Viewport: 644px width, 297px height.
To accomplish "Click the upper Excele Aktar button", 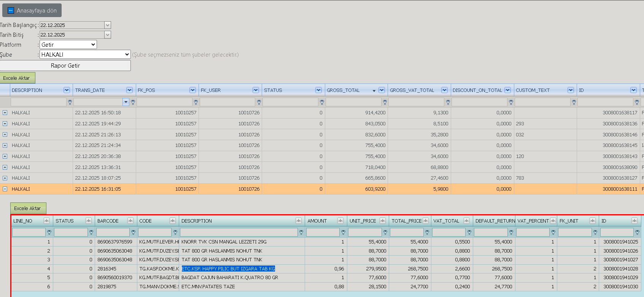I will (17, 78).
